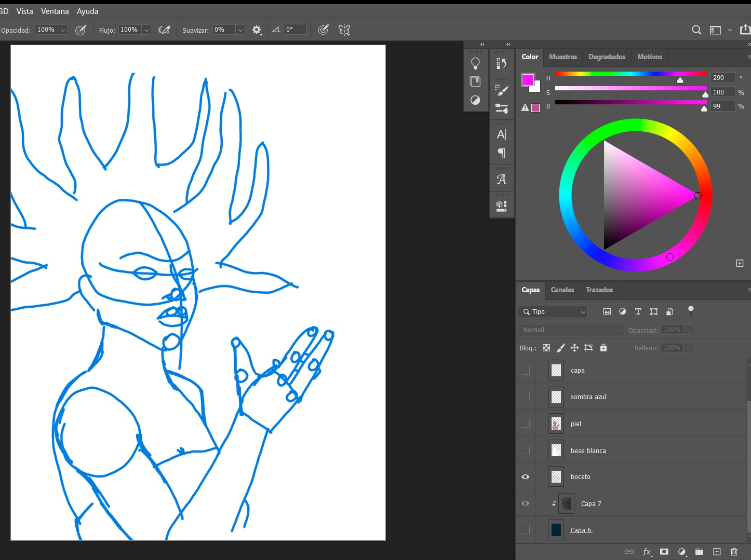The image size is (751, 560).
Task: Open the Character panel icon
Action: (x=501, y=134)
